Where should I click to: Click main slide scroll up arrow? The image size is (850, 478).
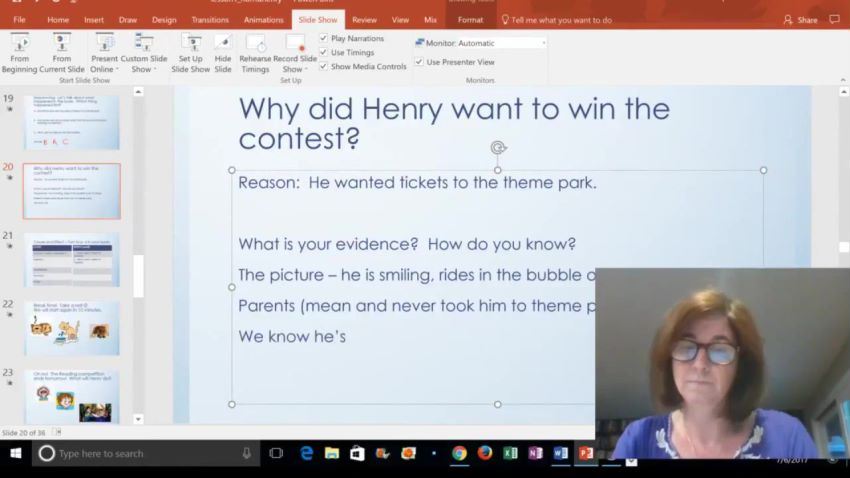pyautogui.click(x=844, y=92)
